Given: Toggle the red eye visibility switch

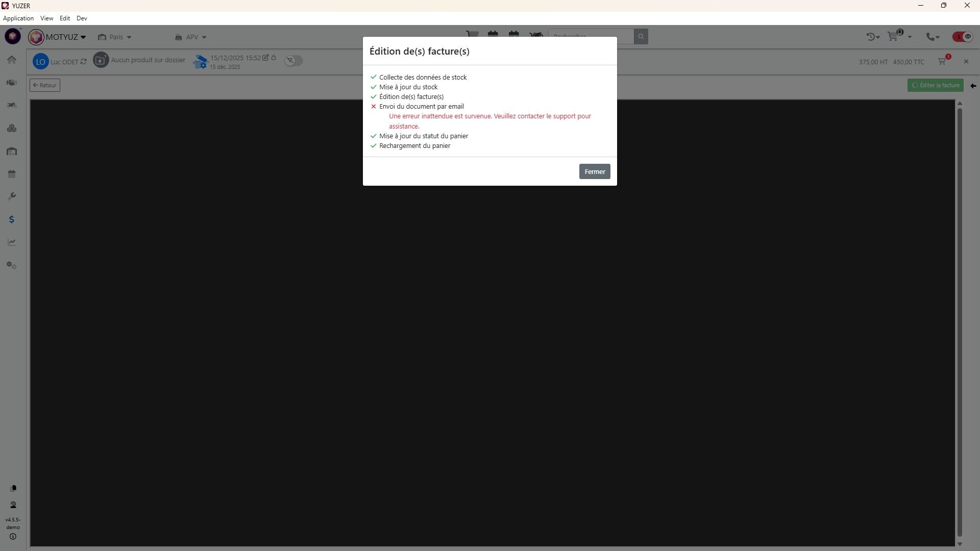Looking at the screenshot, I should (963, 37).
